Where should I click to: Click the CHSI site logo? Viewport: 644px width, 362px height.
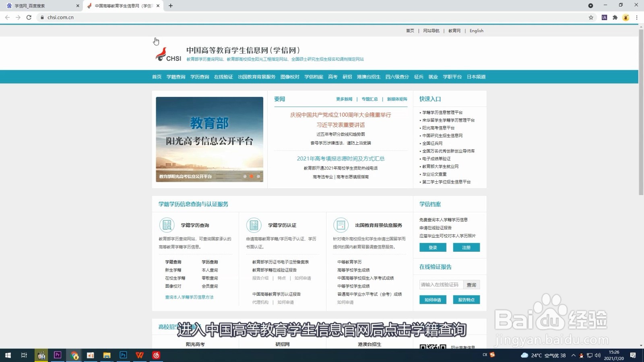[x=168, y=54]
